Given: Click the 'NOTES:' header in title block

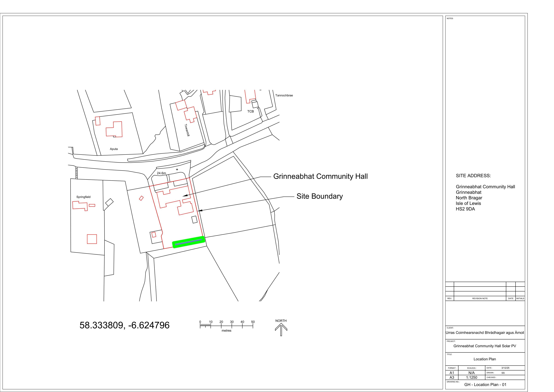Looking at the screenshot, I should point(450,18).
